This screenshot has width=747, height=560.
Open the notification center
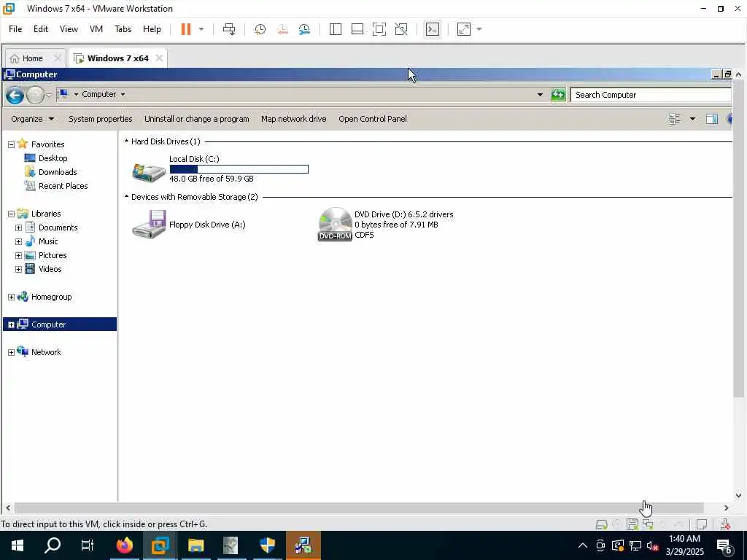pyautogui.click(x=724, y=546)
